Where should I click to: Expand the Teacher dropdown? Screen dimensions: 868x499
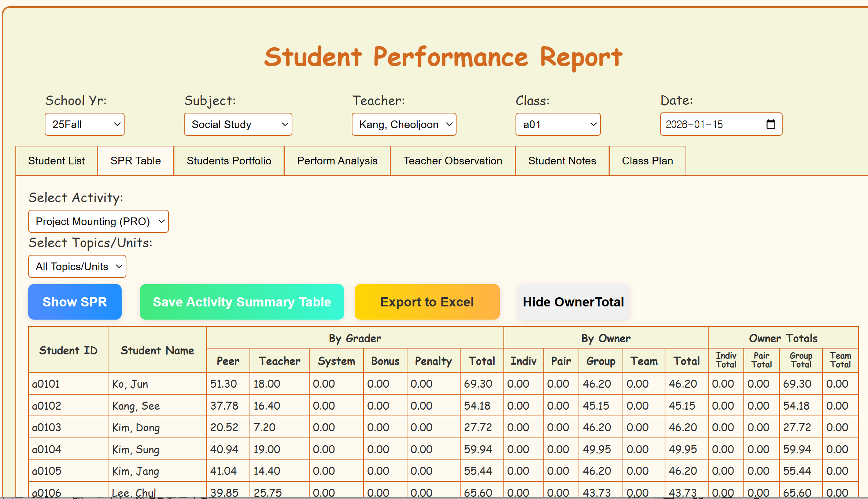[404, 124]
